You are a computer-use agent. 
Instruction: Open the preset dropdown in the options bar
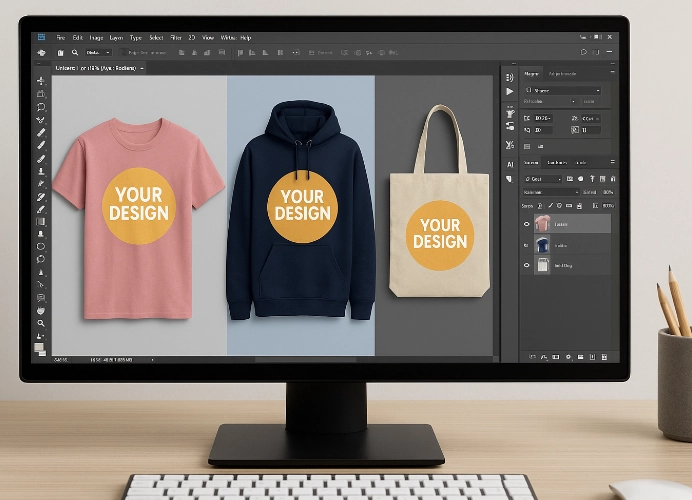pyautogui.click(x=98, y=53)
